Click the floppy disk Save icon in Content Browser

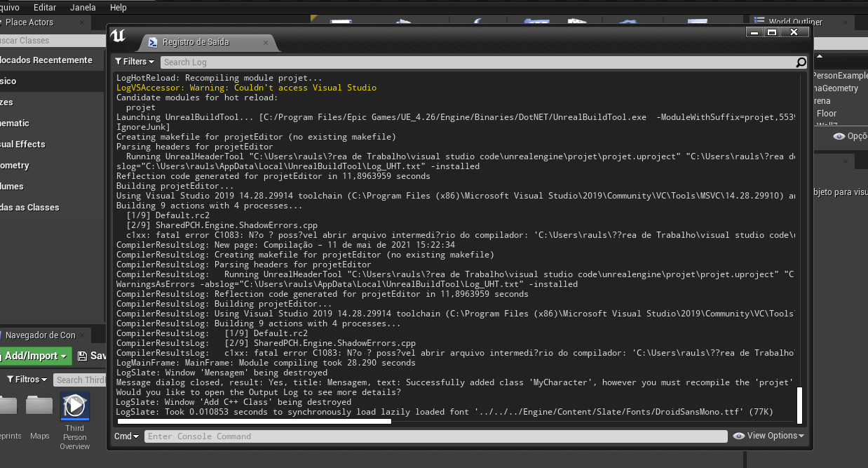coord(82,356)
